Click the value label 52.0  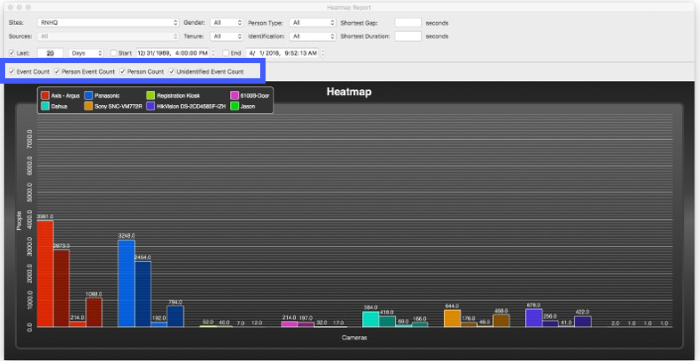point(208,322)
